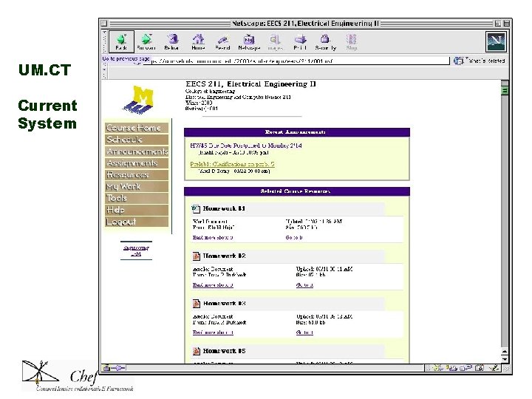Click the Recent Announcements header bar
This screenshot has width=532, height=399.
point(297,132)
